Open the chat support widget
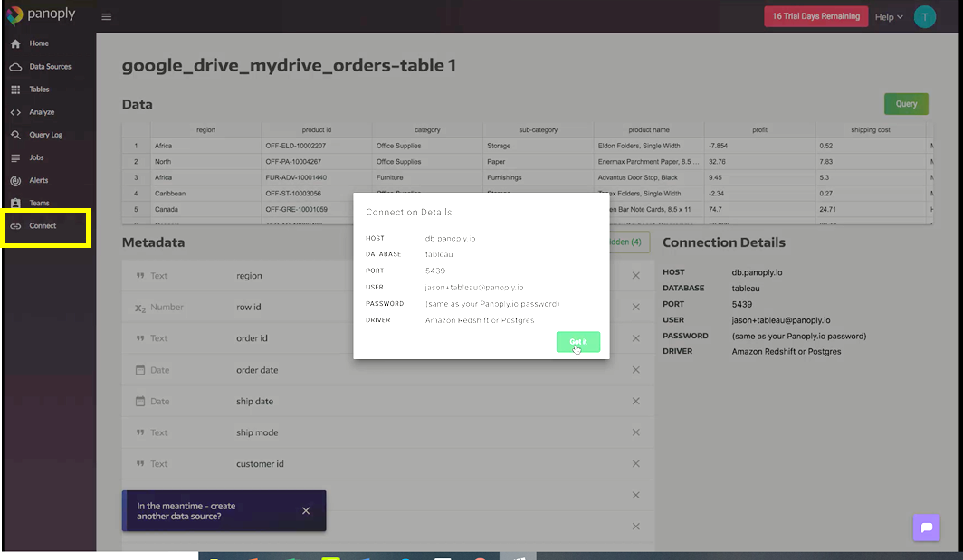This screenshot has width=963, height=560. pos(926,527)
